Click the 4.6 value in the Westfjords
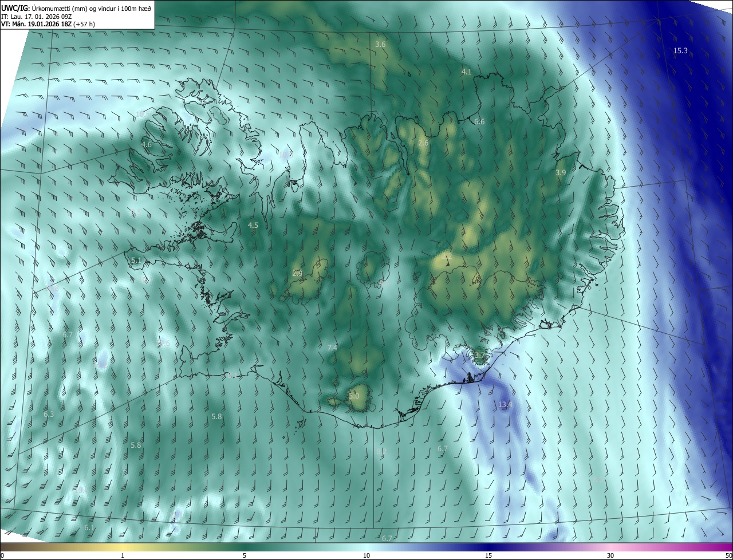 pos(147,145)
